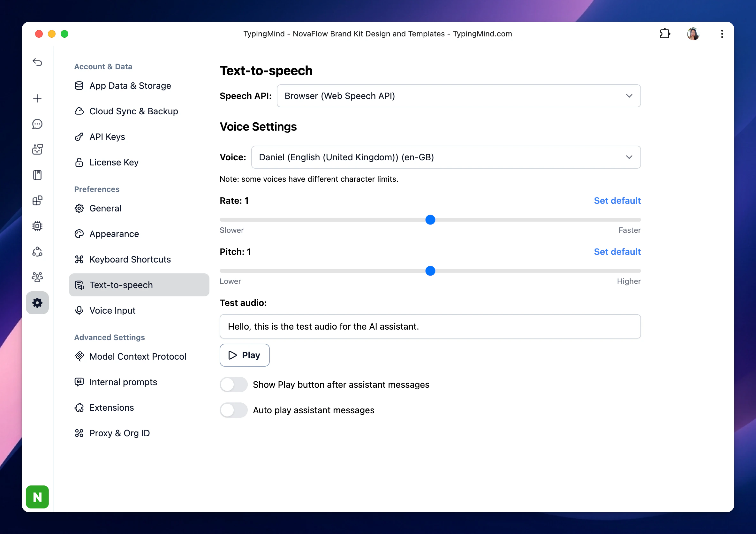Select the Text-to-speech menu item

[139, 285]
